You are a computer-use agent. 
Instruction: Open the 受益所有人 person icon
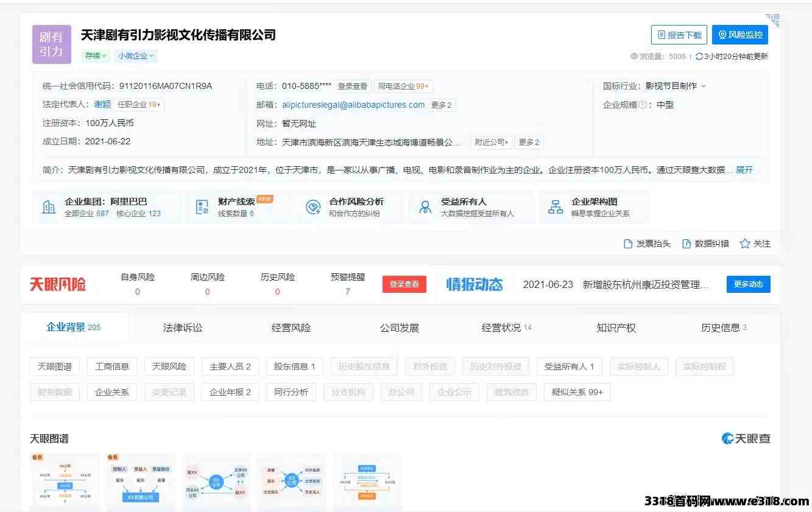coord(425,207)
